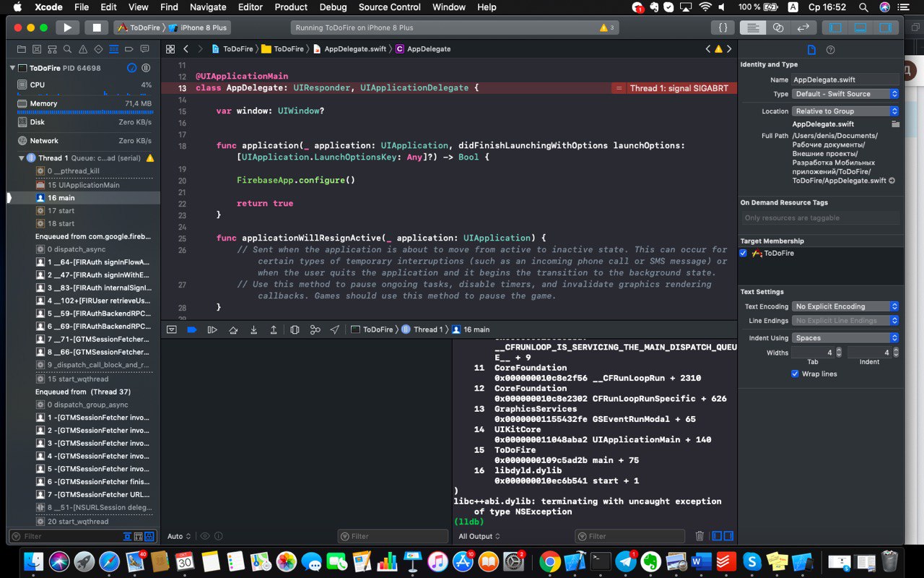Screen dimensions: 924x578
Task: Open the Issue navigator (warning triangle)
Action: (82, 49)
